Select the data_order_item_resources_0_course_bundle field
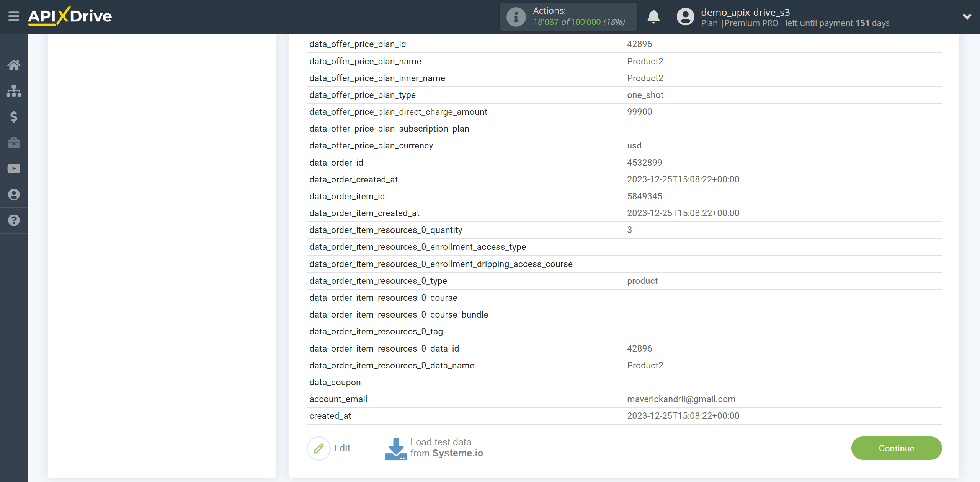 (399, 314)
